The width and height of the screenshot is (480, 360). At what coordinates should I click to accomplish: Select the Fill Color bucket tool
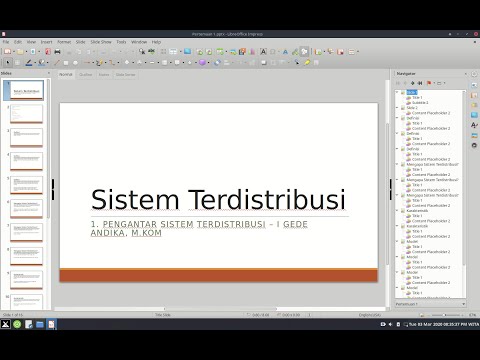41,62
